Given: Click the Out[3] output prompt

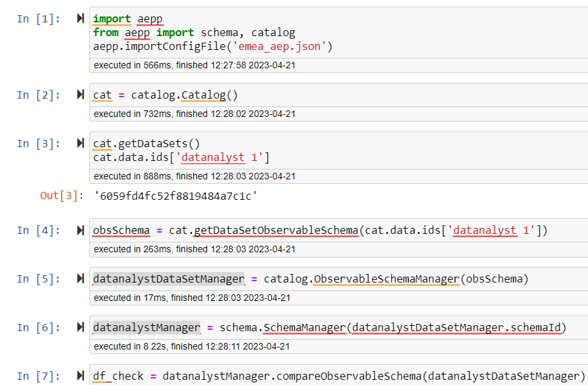Looking at the screenshot, I should coord(62,196).
